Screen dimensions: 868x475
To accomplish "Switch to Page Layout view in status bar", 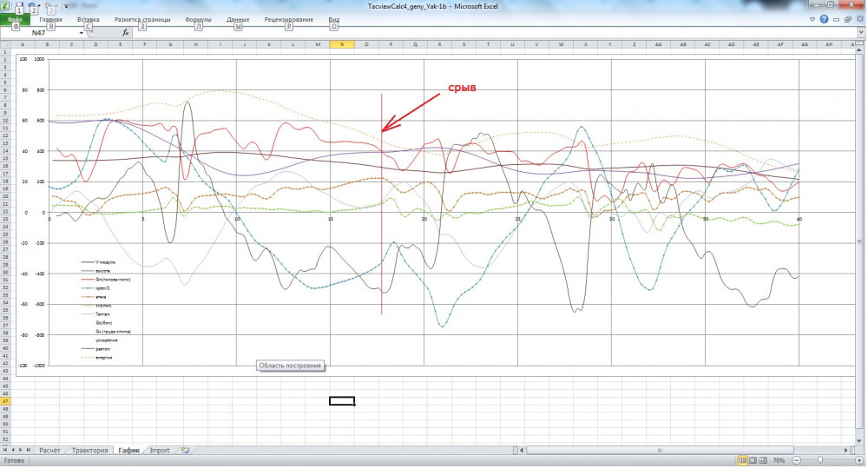I will 753,460.
